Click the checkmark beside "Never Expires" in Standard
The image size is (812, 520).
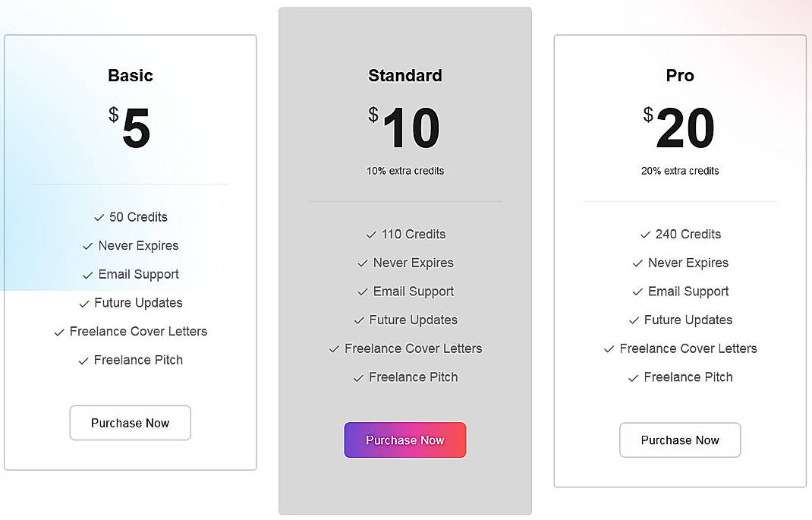click(362, 263)
